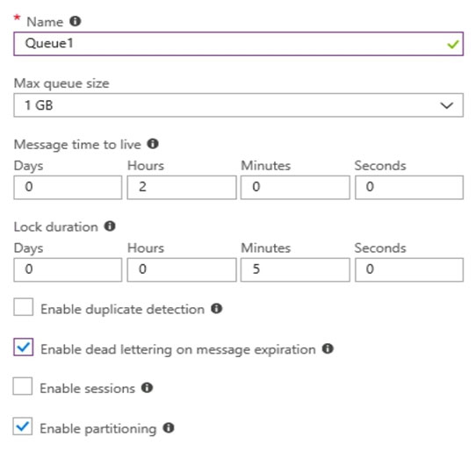476x451 pixels.
Task: Uncheck the Enable partitioning checkbox
Action: pyautogui.click(x=23, y=426)
